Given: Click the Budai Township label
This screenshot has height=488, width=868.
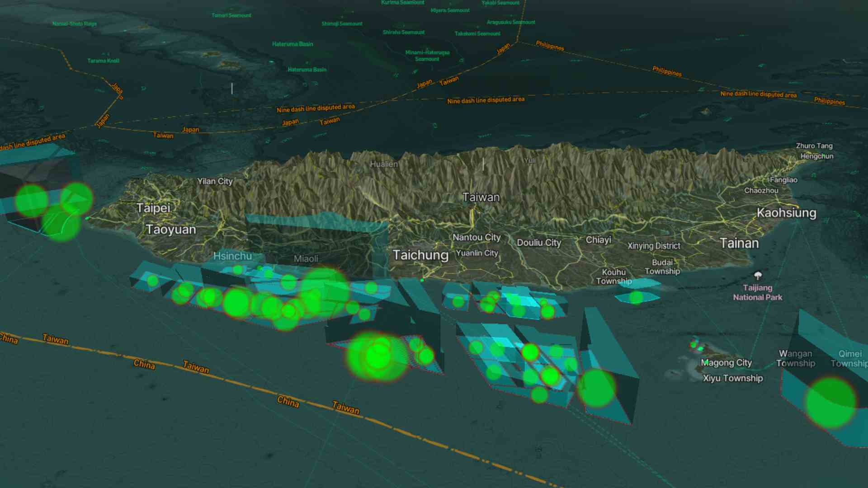Looking at the screenshot, I should tap(662, 267).
